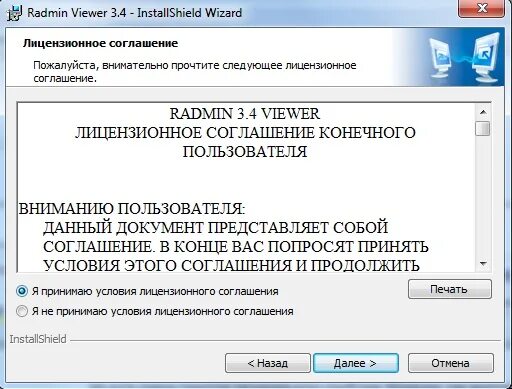Click the license scrollbar down arrow

click(x=483, y=264)
